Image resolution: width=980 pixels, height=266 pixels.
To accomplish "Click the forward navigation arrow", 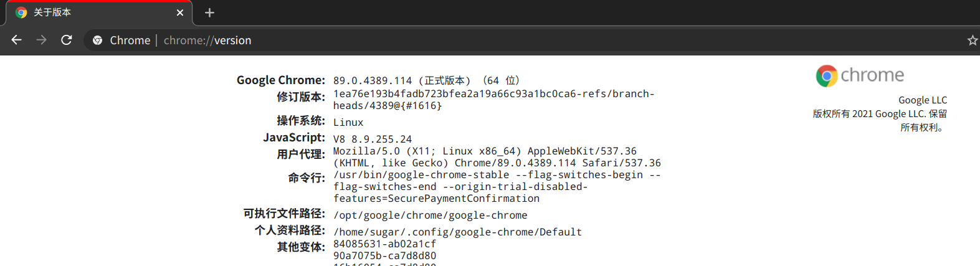I will (42, 40).
